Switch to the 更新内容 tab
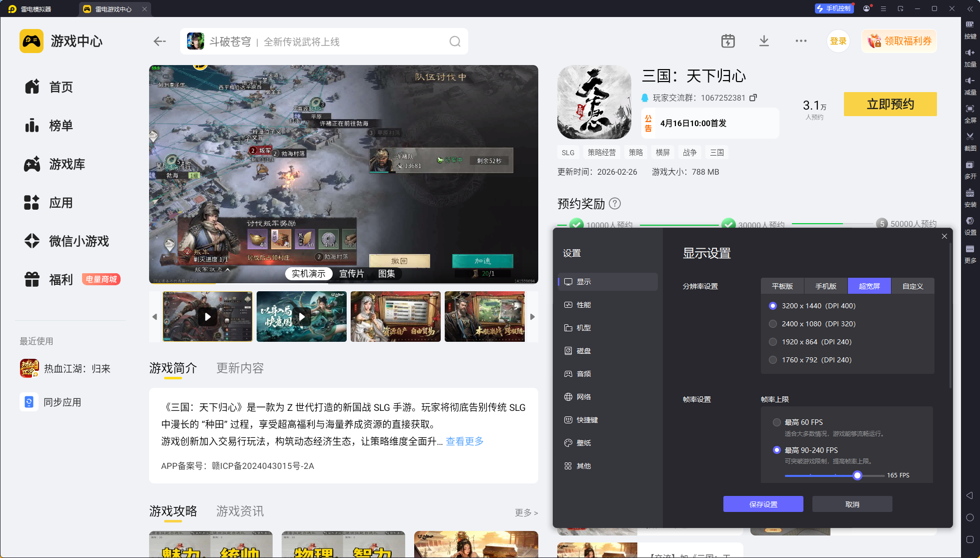 point(240,368)
